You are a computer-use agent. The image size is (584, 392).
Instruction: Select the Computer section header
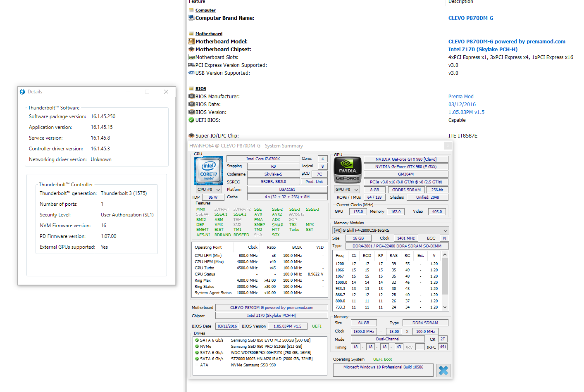click(205, 10)
